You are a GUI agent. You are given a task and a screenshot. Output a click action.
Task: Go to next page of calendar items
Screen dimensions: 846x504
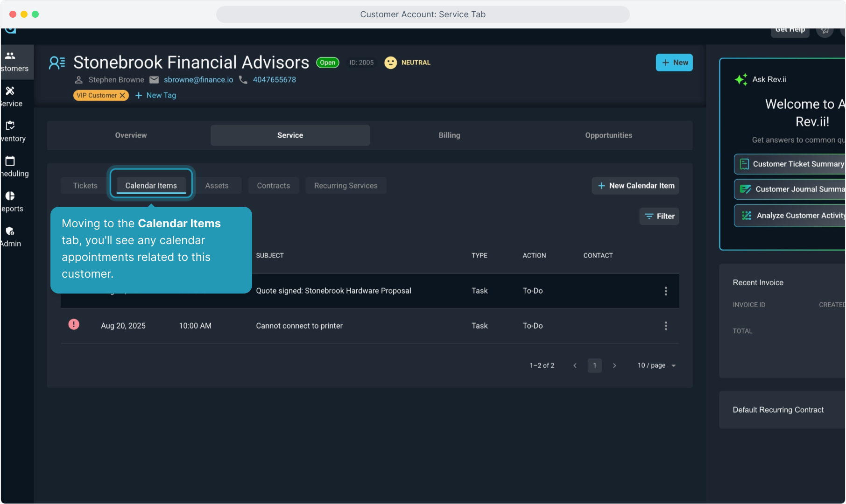pyautogui.click(x=614, y=365)
